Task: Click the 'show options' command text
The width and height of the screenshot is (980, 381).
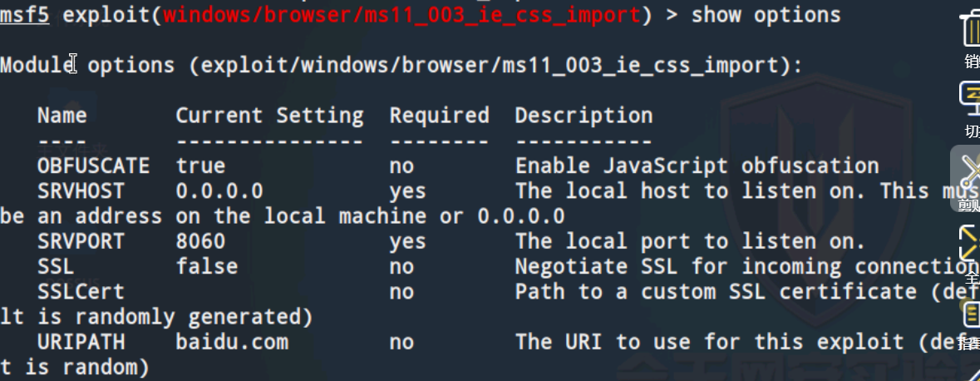Action: click(766, 14)
